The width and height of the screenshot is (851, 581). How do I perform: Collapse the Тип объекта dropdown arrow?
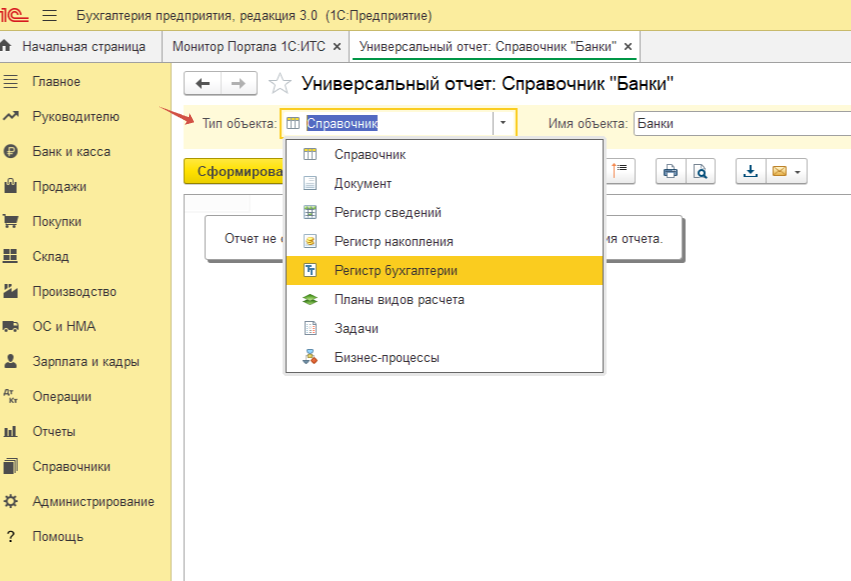click(503, 123)
